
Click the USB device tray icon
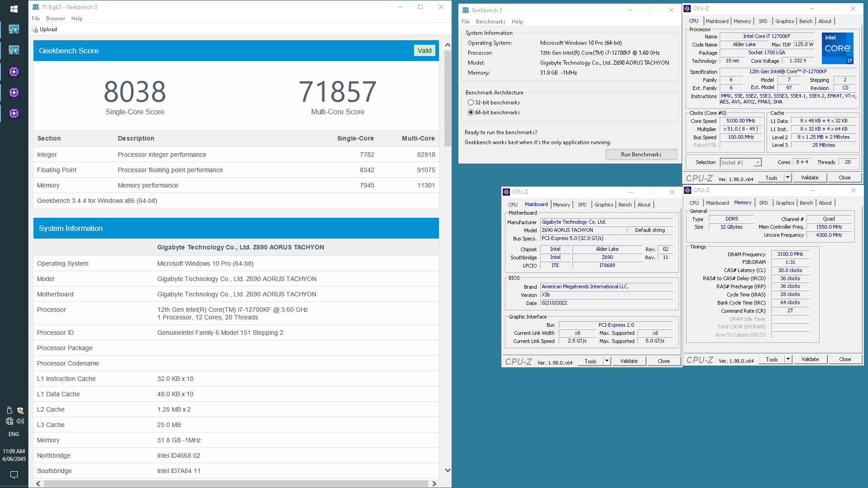point(9,410)
